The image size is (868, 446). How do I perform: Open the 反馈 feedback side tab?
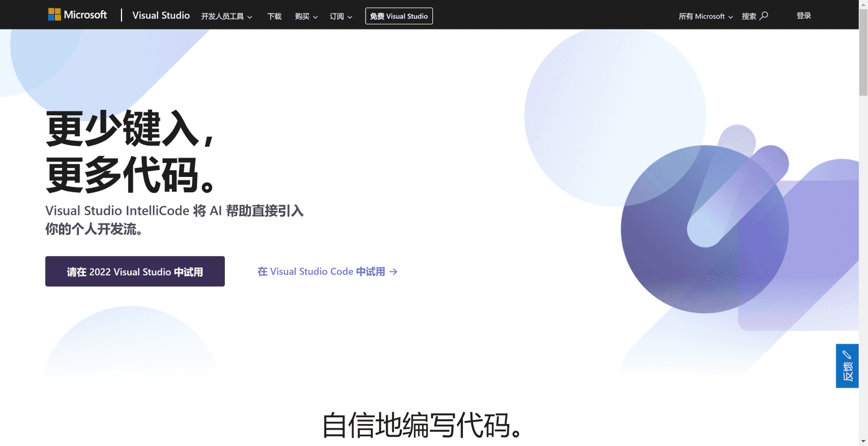point(847,366)
